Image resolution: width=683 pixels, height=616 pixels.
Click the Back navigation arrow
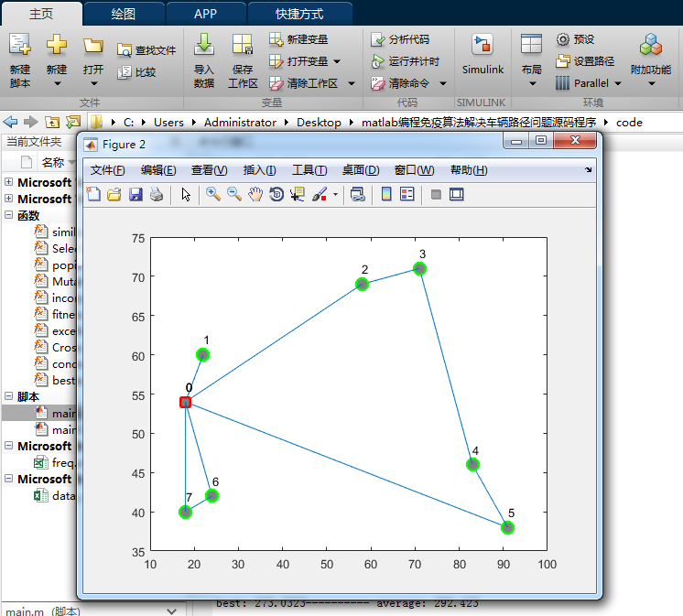pos(10,122)
